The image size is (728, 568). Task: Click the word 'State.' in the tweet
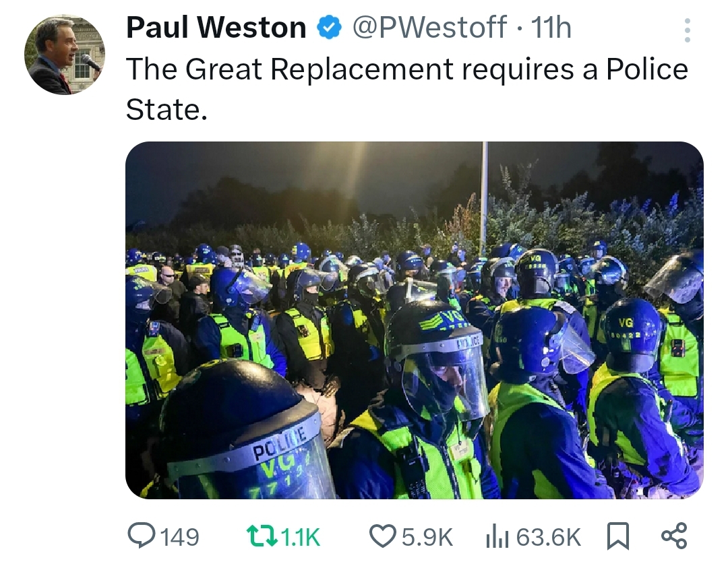click(x=166, y=110)
